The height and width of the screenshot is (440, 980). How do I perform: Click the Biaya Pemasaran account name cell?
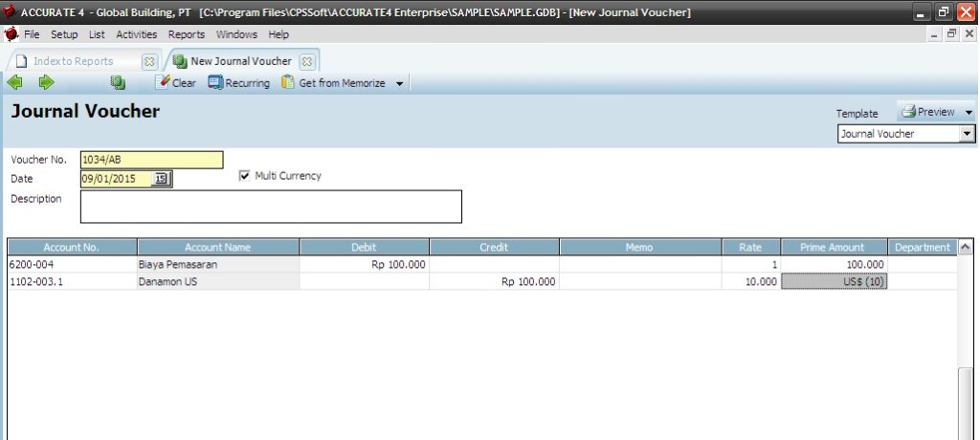218,264
